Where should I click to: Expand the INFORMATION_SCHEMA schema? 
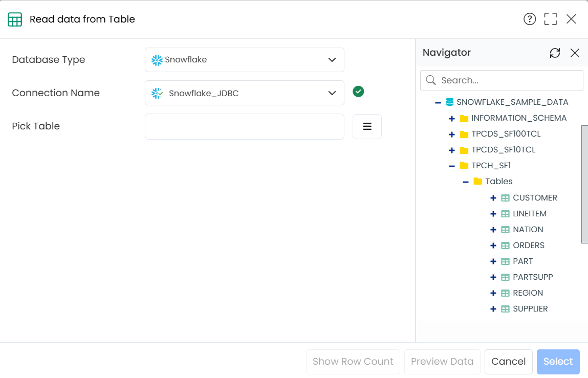click(x=452, y=119)
